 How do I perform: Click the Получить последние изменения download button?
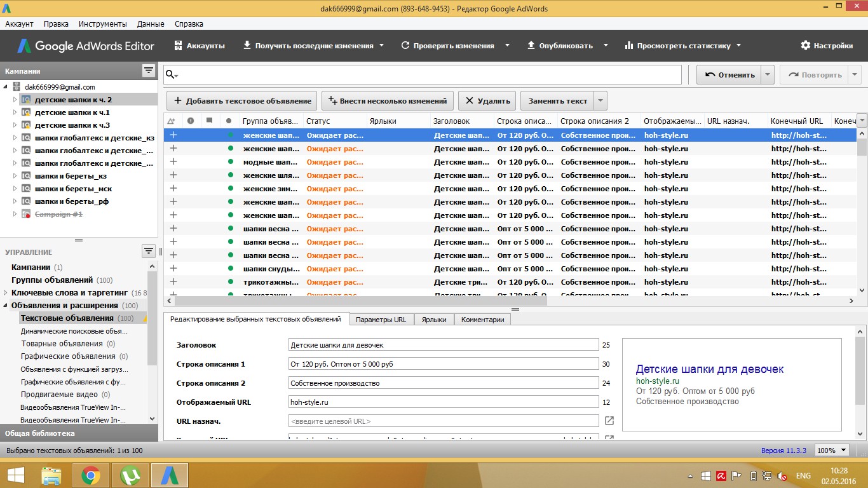[308, 46]
